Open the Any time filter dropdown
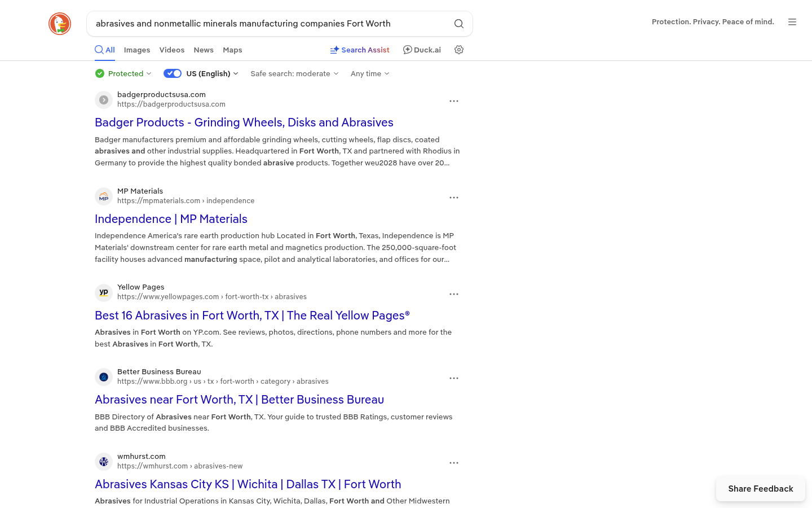The width and height of the screenshot is (812, 508). 370,73
